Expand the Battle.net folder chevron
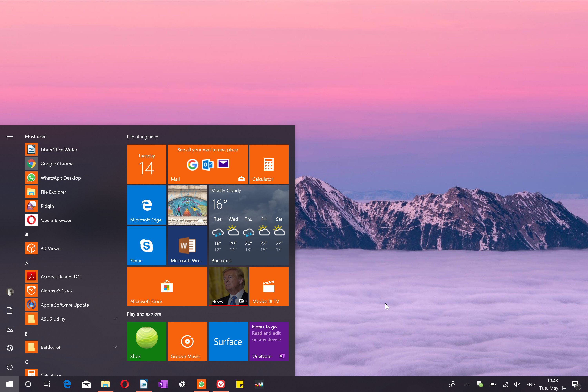Image resolution: width=588 pixels, height=392 pixels. (x=115, y=347)
